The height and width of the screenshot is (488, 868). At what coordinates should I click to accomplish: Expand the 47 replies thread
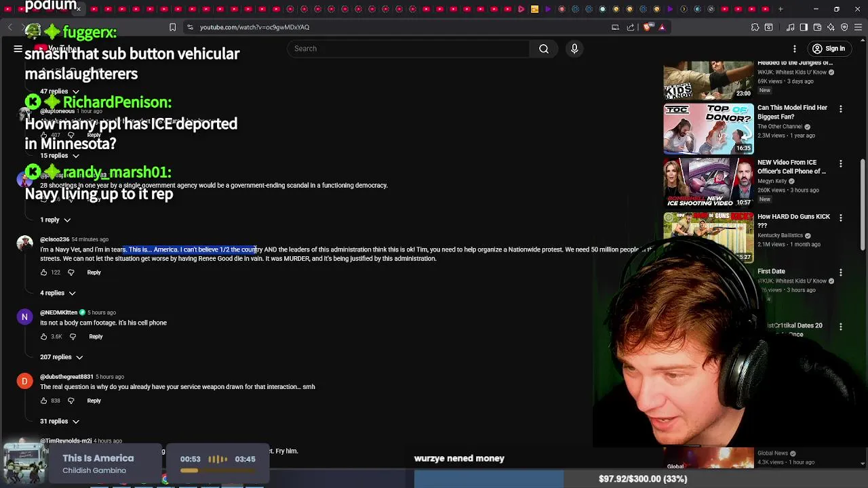(60, 91)
